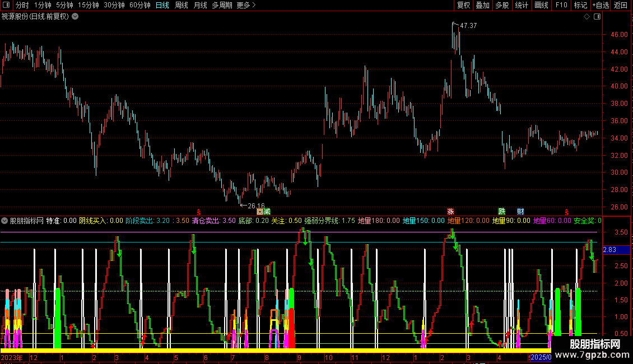
Task: Click the 清仓卖出: 3.50 value
Action: coord(213,221)
